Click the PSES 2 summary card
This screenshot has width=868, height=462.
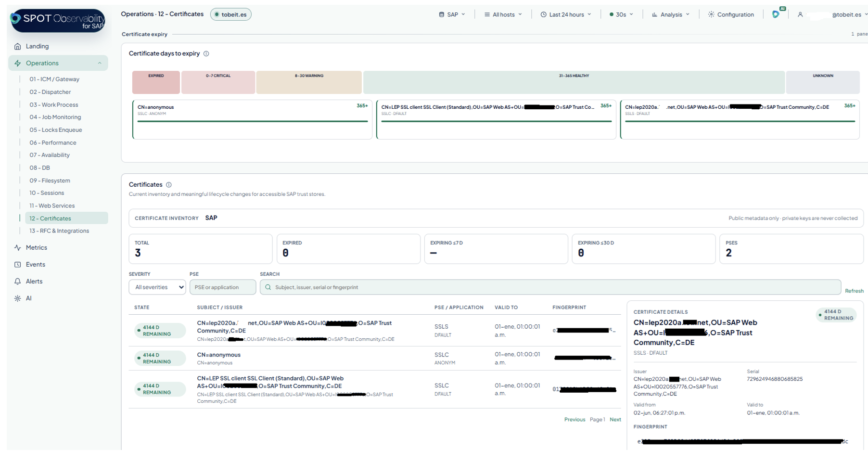[791, 249]
